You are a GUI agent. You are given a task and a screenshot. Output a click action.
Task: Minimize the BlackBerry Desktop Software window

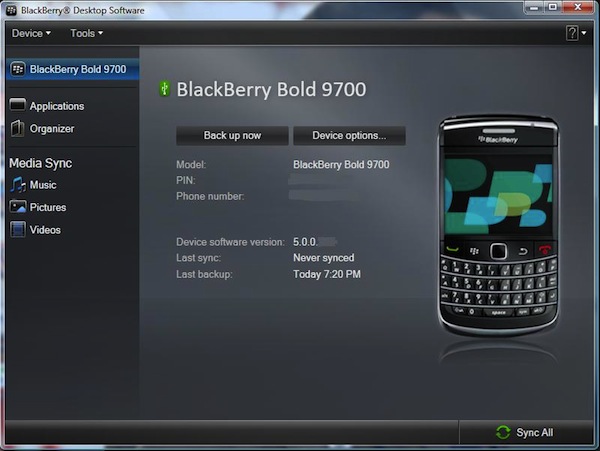(x=534, y=8)
